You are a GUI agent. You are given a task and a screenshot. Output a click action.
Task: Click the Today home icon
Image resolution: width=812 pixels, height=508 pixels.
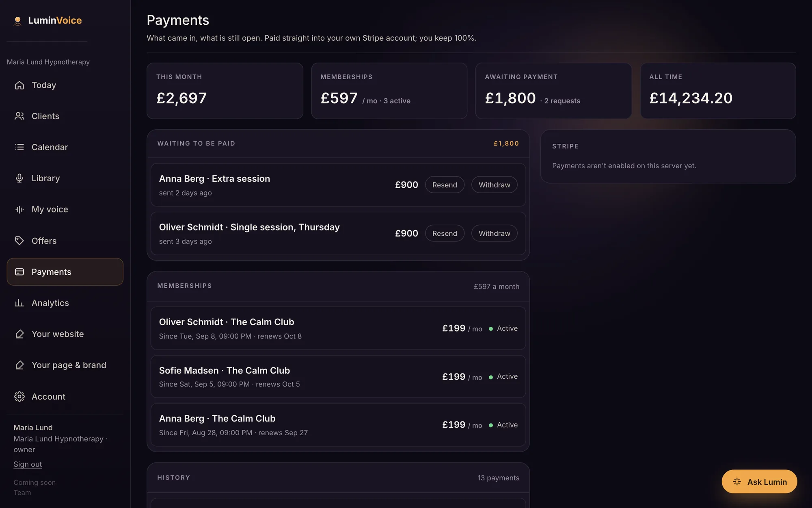coord(19,85)
